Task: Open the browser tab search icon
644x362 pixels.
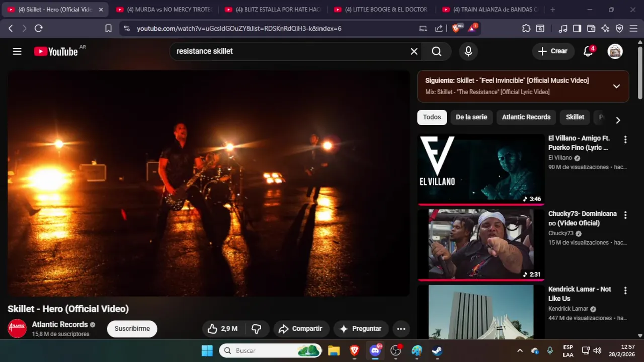Action: pos(540,29)
